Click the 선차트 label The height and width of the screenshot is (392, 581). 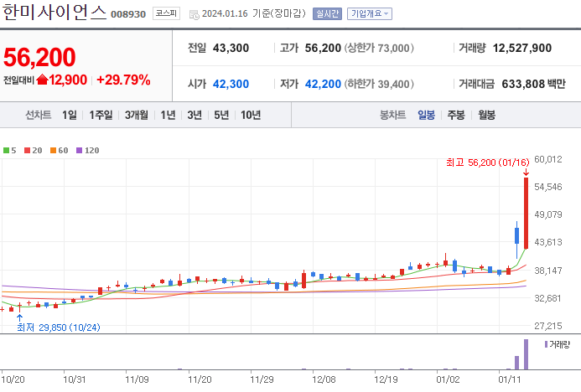(39, 115)
